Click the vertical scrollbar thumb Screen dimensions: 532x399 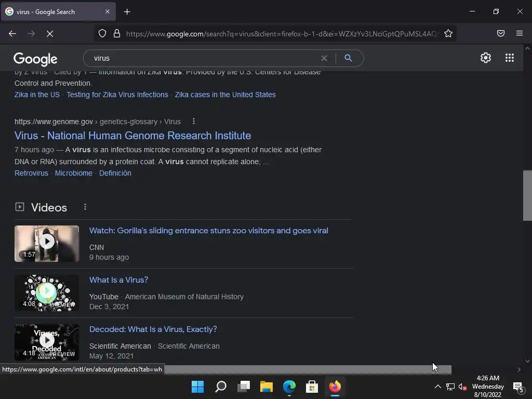(527, 196)
